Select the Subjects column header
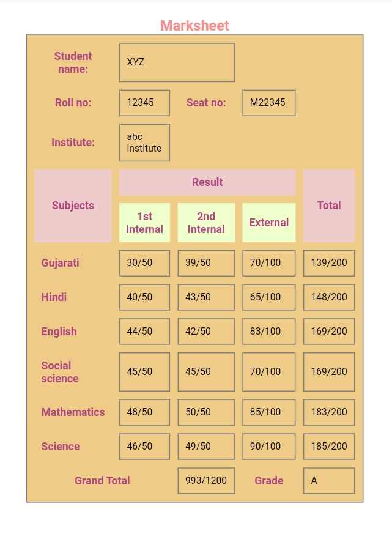 pyautogui.click(x=73, y=206)
